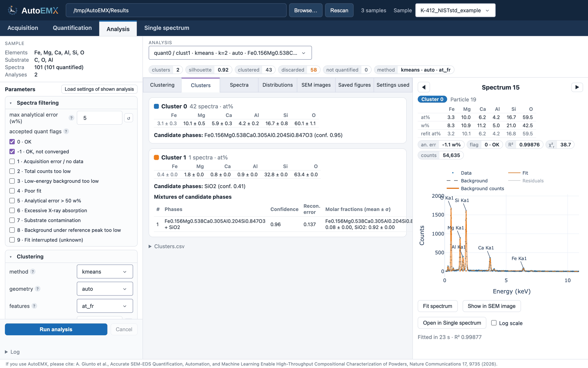Click Run analysis button
Screen dimensions: 588x368
pyautogui.click(x=56, y=329)
